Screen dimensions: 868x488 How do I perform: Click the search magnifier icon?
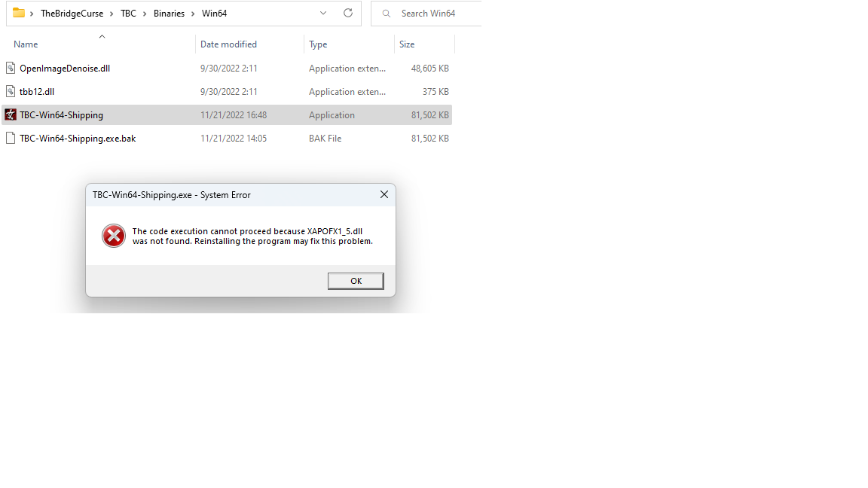(x=387, y=14)
